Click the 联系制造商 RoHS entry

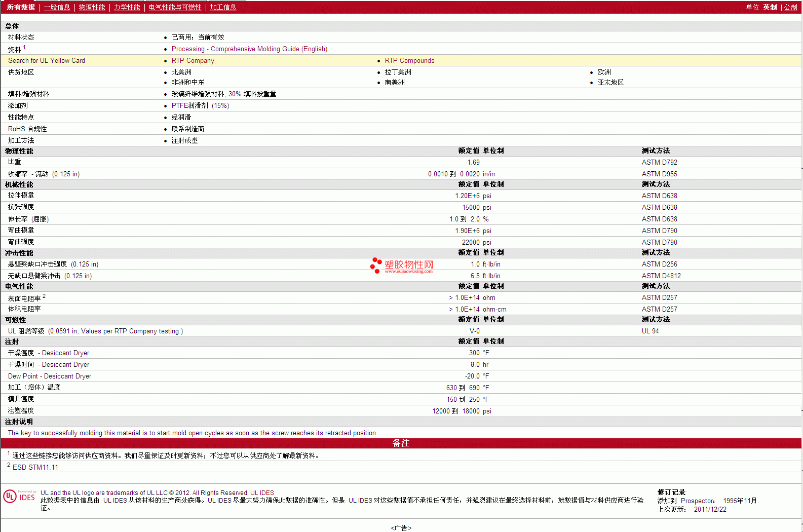click(188, 129)
